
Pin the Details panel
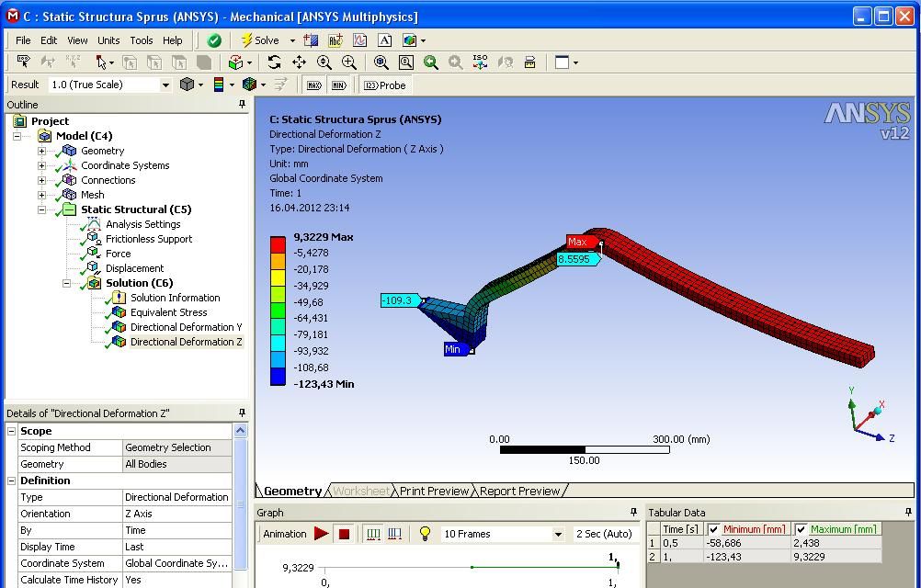pos(242,413)
